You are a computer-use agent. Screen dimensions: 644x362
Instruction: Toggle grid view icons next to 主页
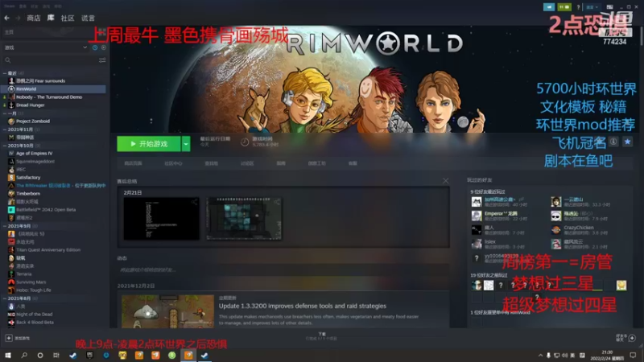pos(102,32)
